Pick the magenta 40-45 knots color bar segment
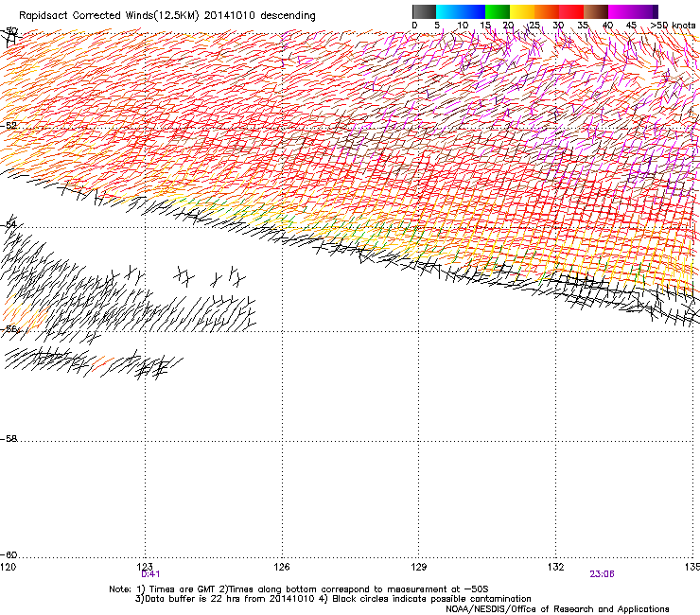Viewport: 700px width, 615px height. click(x=621, y=11)
